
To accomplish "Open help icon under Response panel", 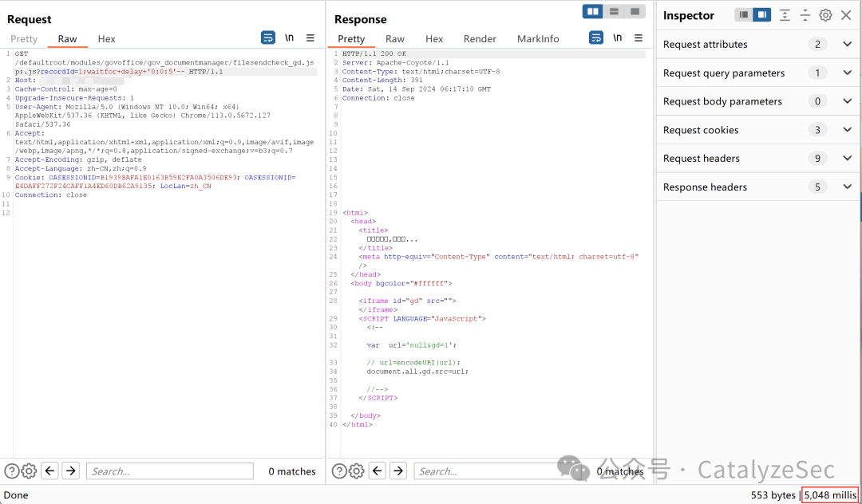I will [339, 471].
